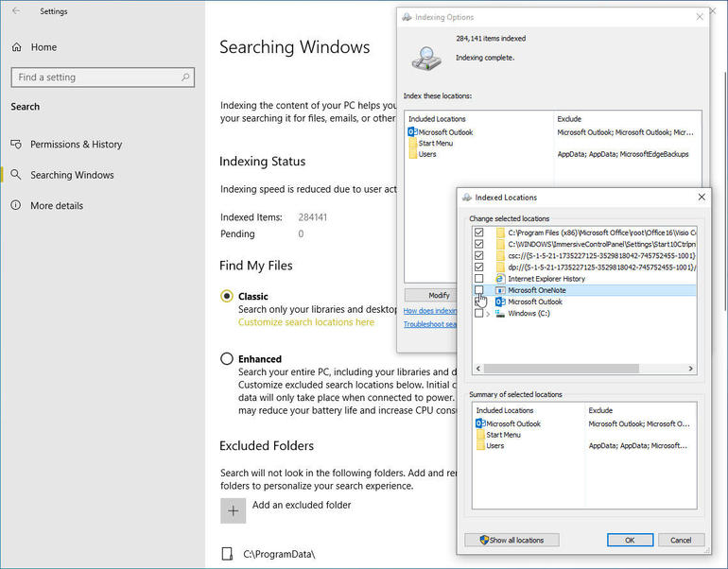Image resolution: width=728 pixels, height=569 pixels.
Task: Click the Exclude column header in summary list
Action: click(600, 410)
